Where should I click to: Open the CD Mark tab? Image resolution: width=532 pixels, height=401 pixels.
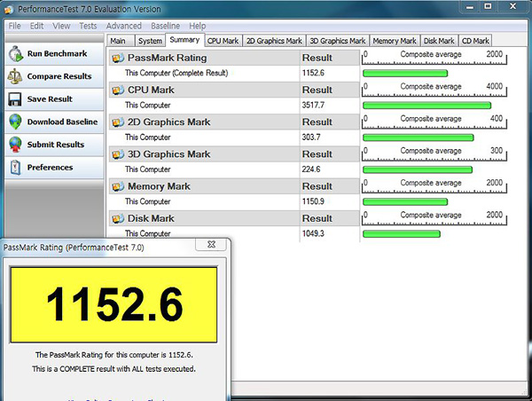pos(475,41)
